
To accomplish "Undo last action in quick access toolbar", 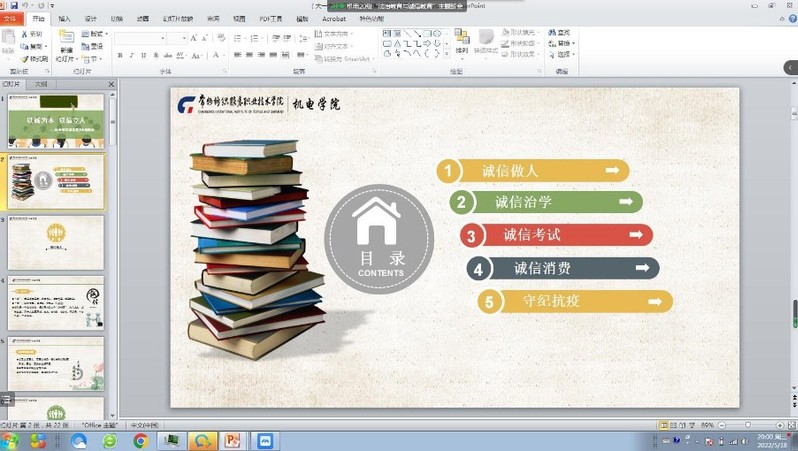I will [25, 6].
